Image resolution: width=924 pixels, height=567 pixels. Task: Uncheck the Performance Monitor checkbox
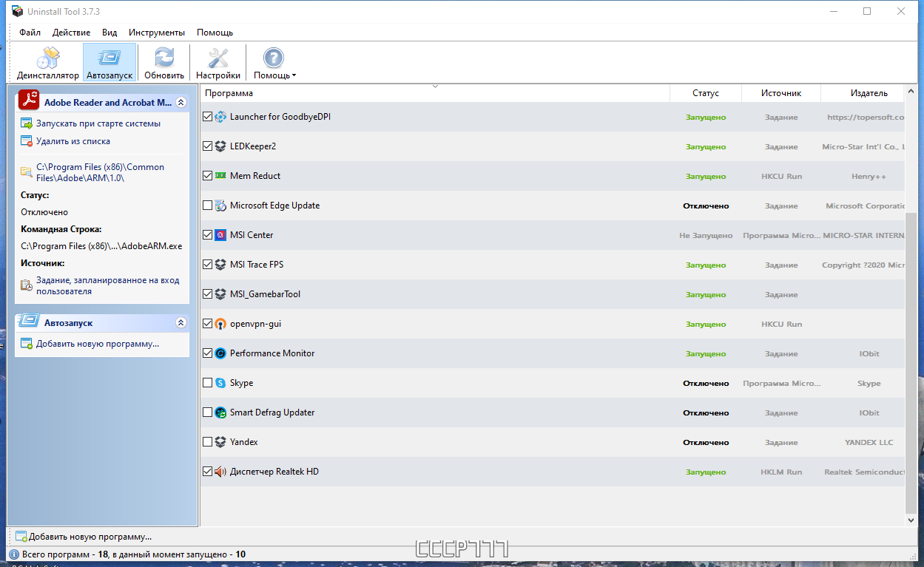(x=208, y=353)
